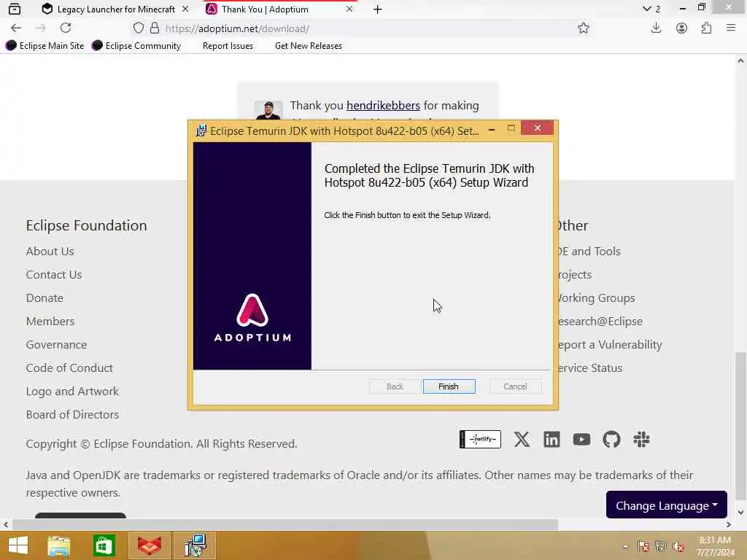Open the browser account profile icon
Viewport: 747px width, 560px height.
click(681, 28)
